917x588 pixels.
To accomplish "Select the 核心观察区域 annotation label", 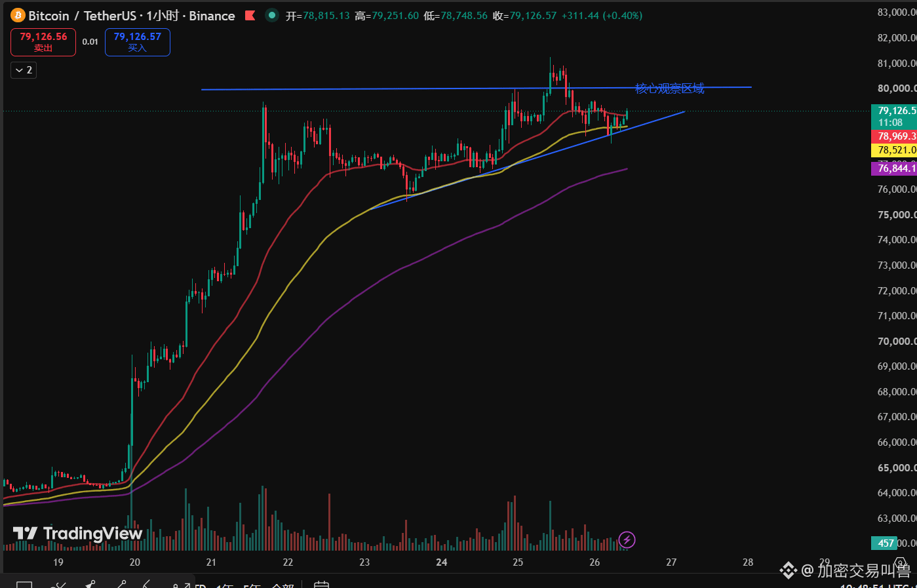I will coord(670,88).
